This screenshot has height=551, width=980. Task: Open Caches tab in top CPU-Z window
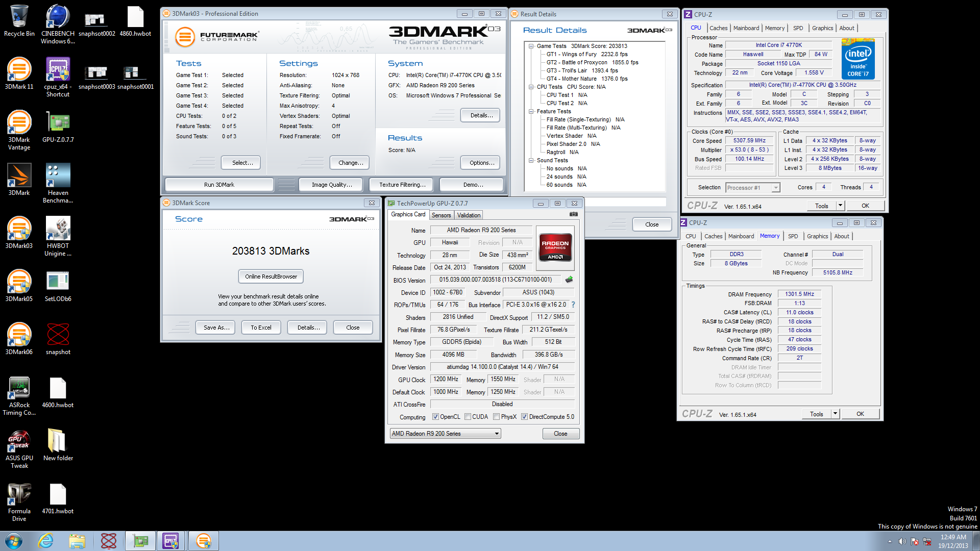718,28
